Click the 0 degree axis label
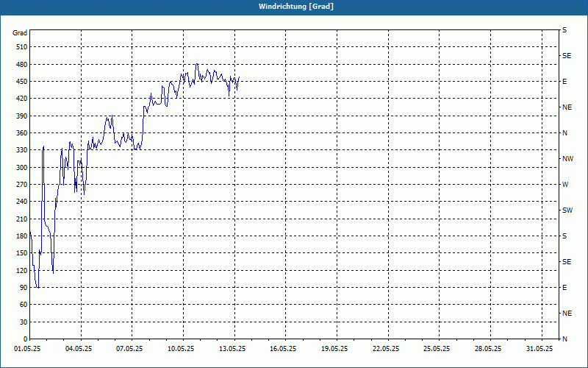The width and height of the screenshot is (588, 368). [x=26, y=339]
